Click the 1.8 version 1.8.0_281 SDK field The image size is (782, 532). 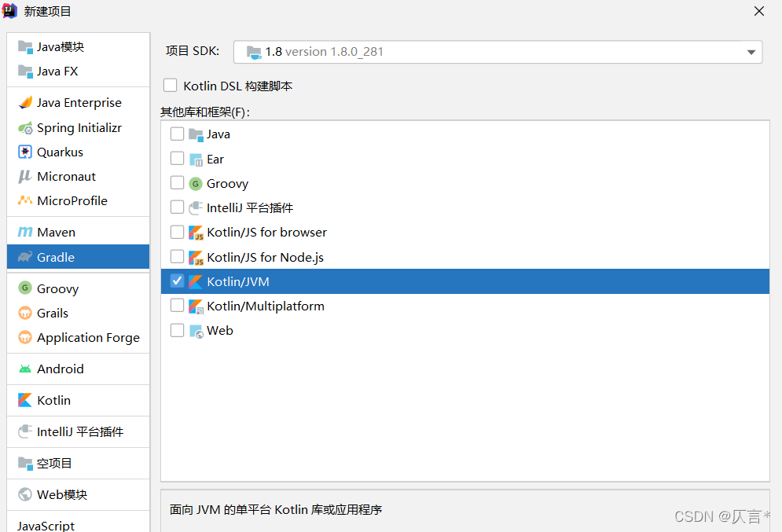point(497,52)
